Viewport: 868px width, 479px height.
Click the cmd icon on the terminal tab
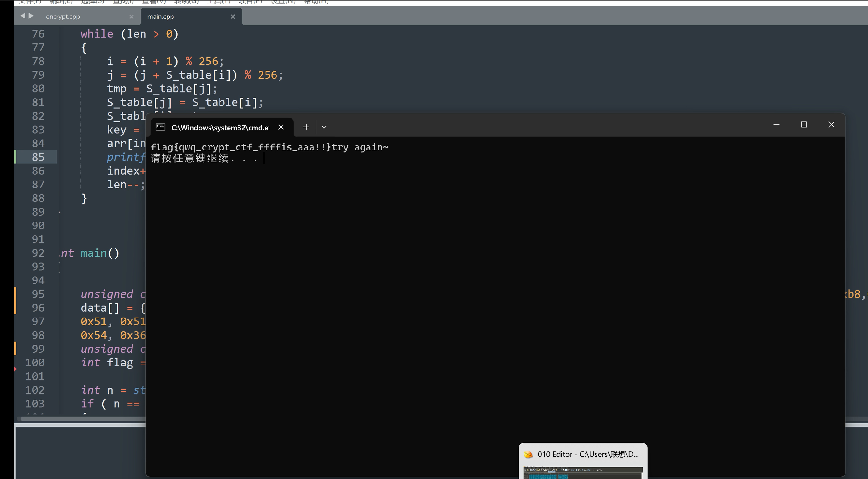tap(160, 127)
